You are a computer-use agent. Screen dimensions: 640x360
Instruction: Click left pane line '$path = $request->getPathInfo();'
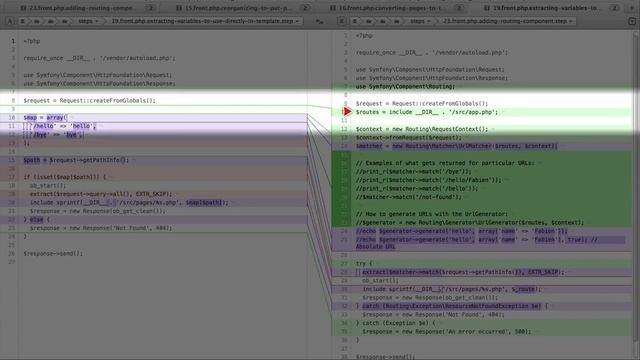point(76,160)
